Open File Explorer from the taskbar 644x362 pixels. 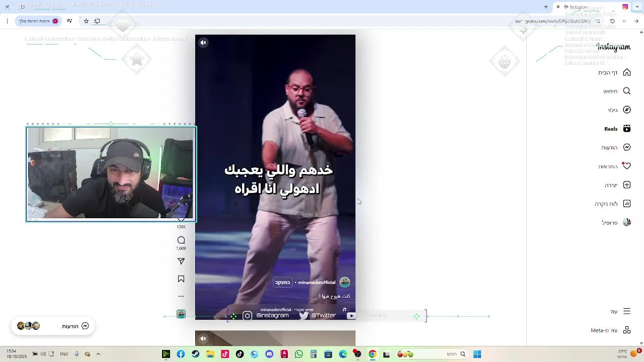point(210,354)
